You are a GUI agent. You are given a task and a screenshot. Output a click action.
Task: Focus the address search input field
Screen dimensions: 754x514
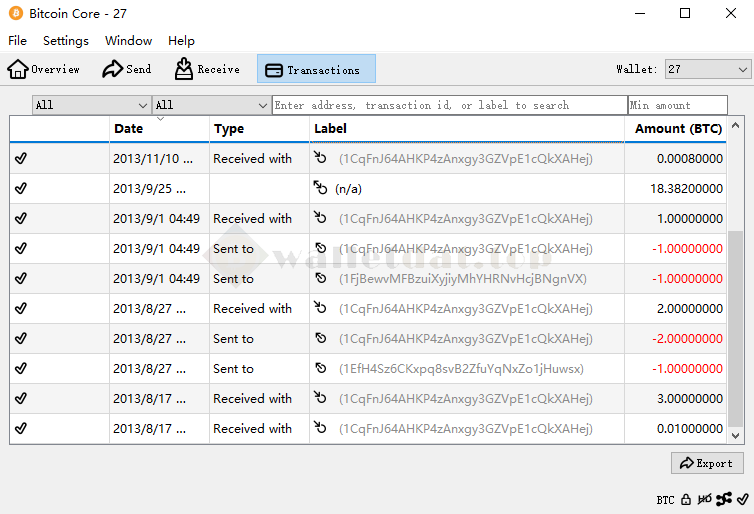(449, 105)
